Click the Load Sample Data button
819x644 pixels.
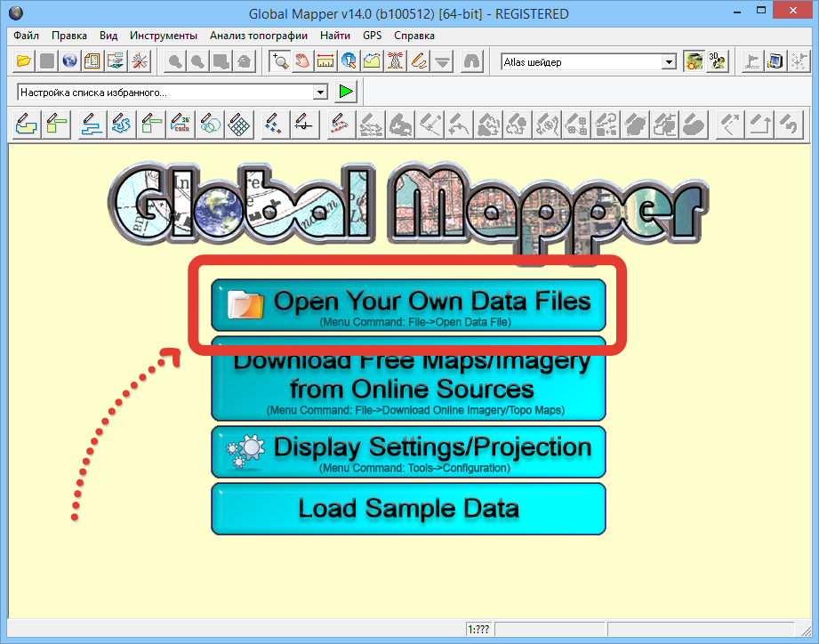coord(408,509)
